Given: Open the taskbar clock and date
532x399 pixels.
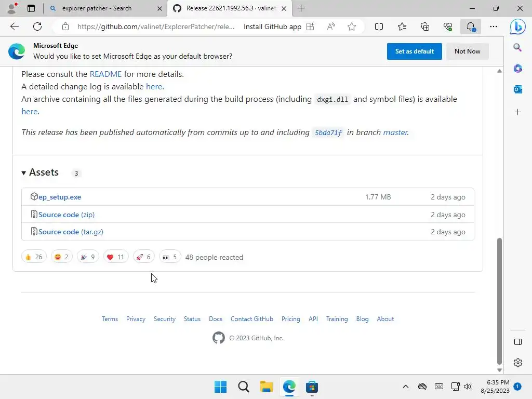Looking at the screenshot, I should [495, 387].
